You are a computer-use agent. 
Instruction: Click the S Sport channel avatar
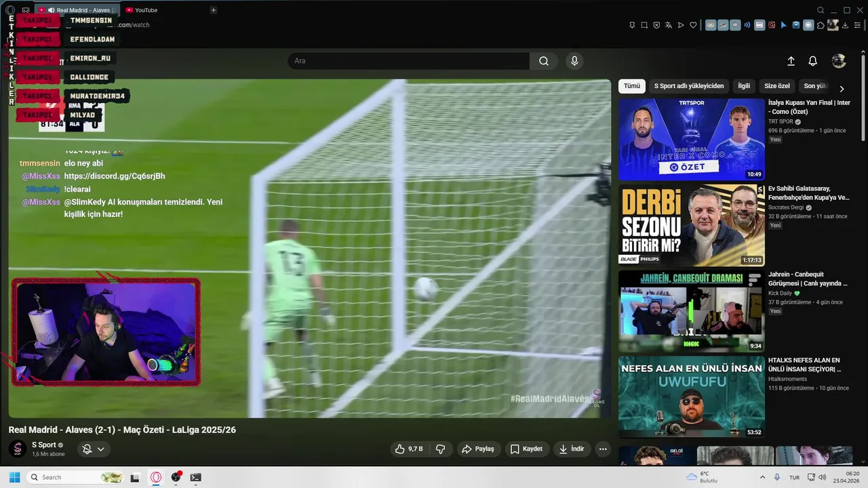click(18, 449)
